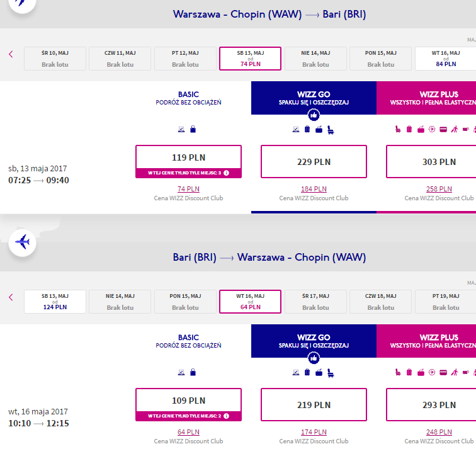Viewport: 476px width, 449px height.
Task: Choose WIZZ PLUS fare for 293 PLN
Action: point(431,404)
